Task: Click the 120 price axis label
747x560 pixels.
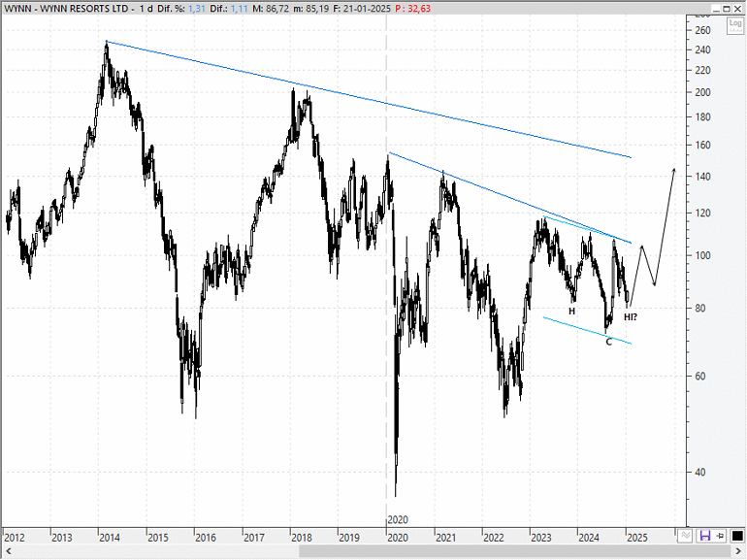Action: [x=703, y=214]
